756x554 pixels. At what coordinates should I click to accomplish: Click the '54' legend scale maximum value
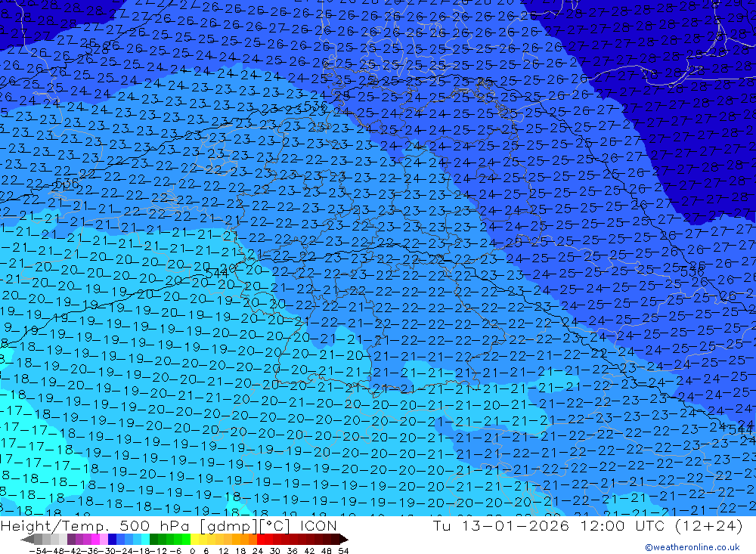(343, 551)
